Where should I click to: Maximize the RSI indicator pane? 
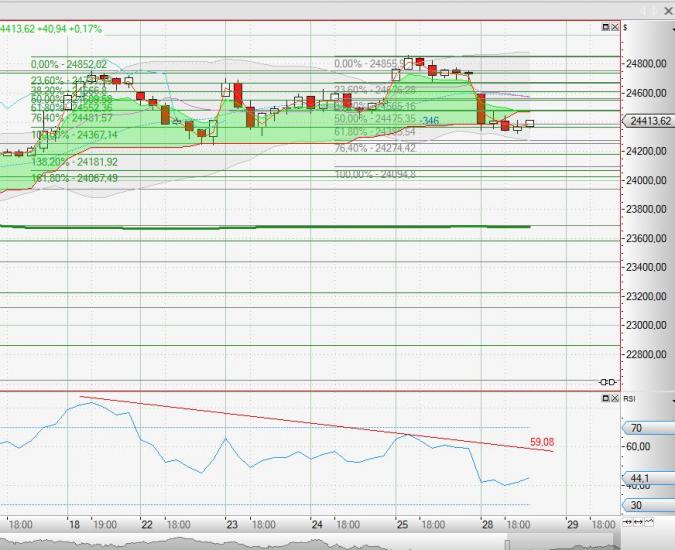(603, 398)
